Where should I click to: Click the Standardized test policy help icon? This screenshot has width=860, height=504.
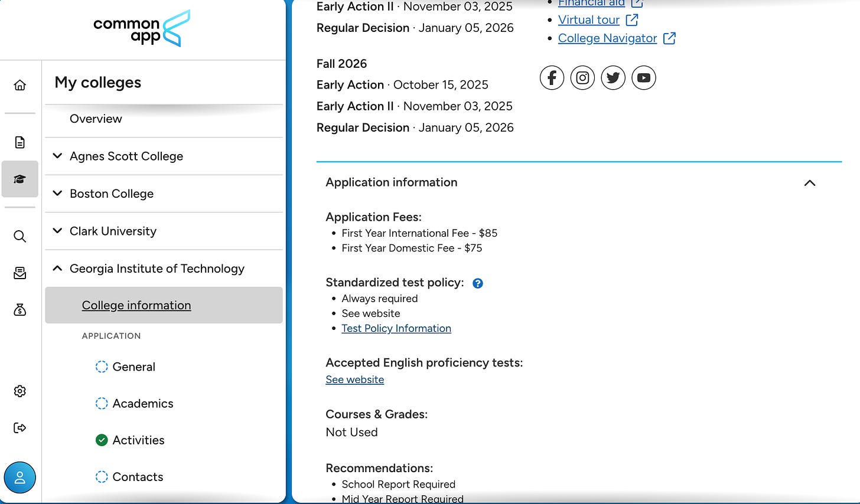point(478,283)
